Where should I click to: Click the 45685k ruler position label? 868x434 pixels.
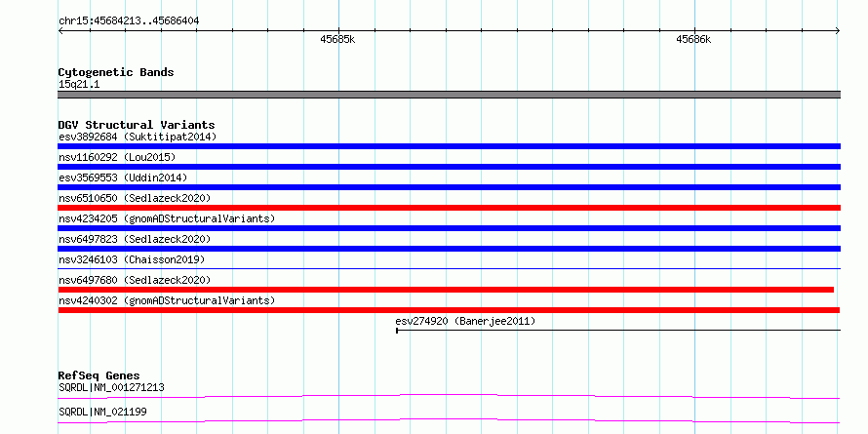(337, 40)
